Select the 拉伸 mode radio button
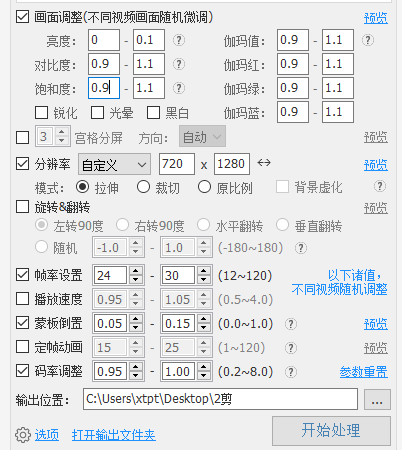This screenshot has width=402, height=450. 82,187
